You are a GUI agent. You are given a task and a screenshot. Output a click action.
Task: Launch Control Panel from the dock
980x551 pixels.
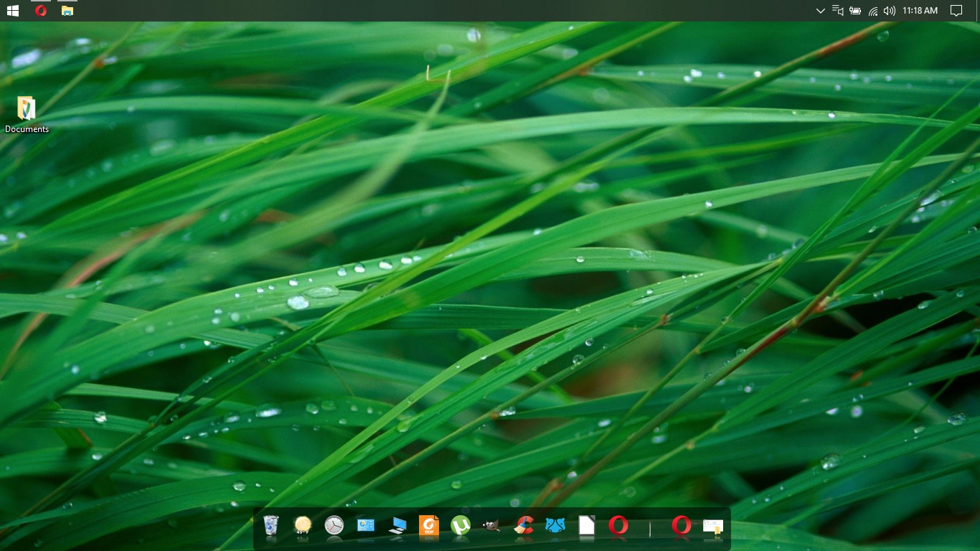(366, 526)
